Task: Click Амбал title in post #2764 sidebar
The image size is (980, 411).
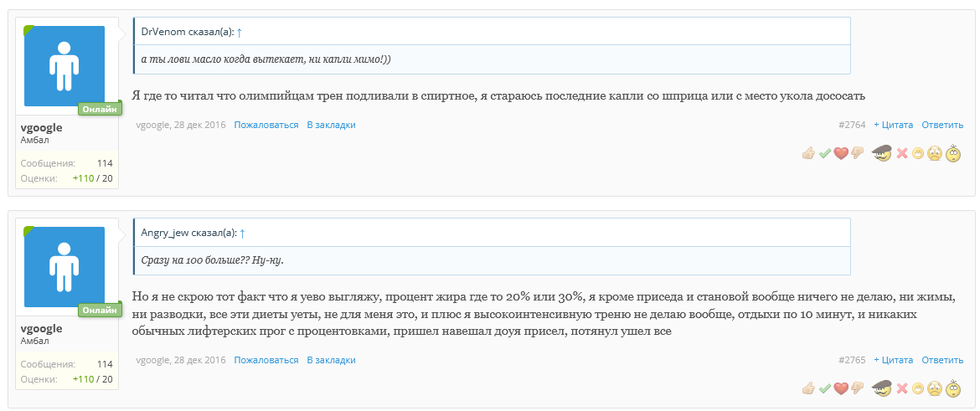Action: click(x=34, y=140)
